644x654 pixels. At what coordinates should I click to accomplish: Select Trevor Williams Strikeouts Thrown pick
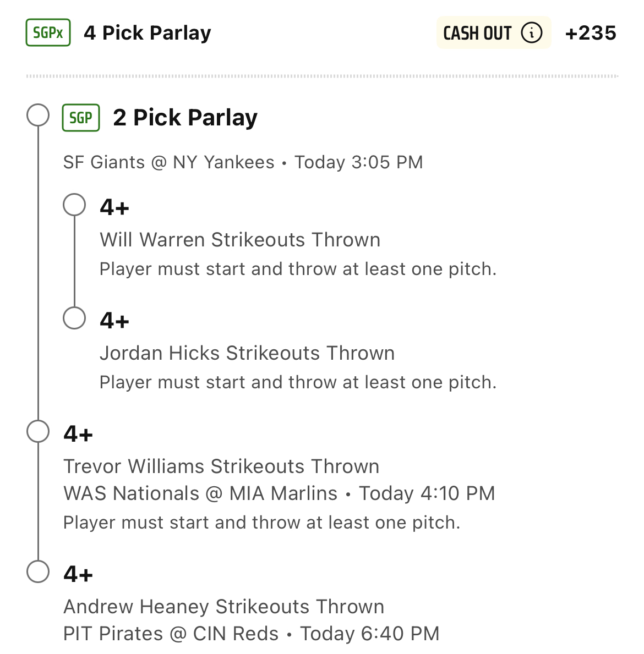pyautogui.click(x=221, y=466)
